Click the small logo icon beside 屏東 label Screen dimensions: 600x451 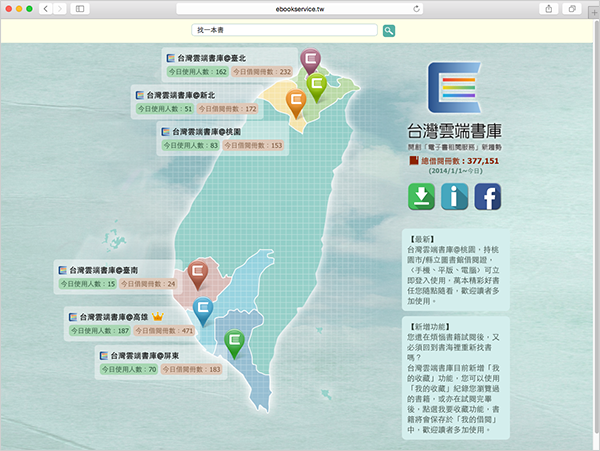point(104,356)
